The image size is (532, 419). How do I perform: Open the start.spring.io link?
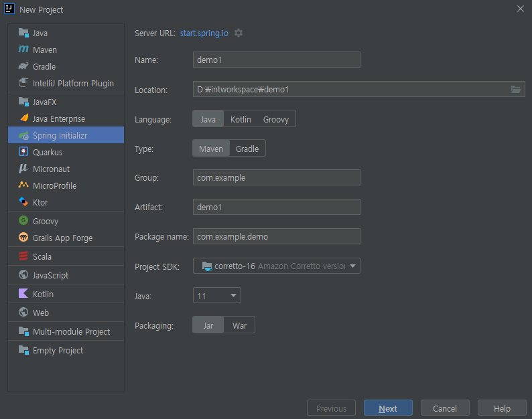pyautogui.click(x=204, y=33)
